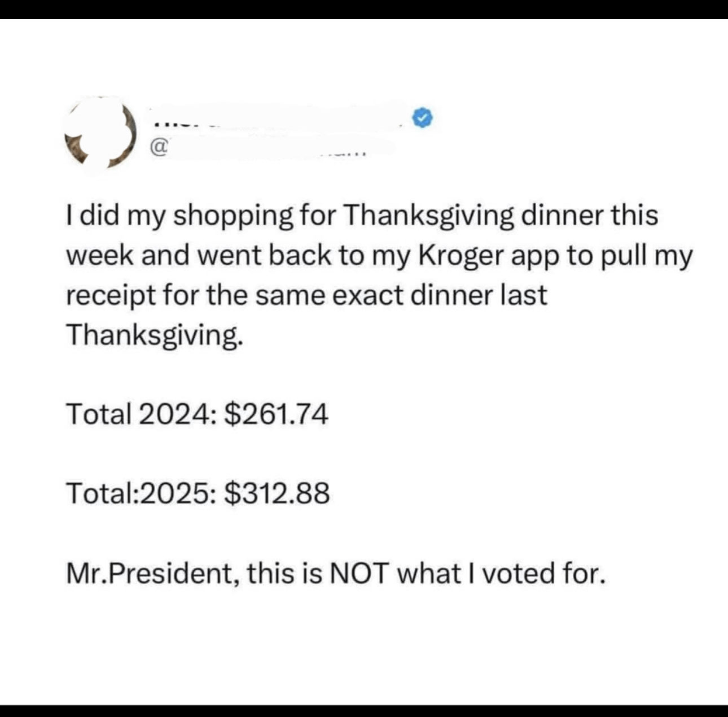Click the capitalized word NOT
728x717 pixels.
pyautogui.click(x=359, y=573)
